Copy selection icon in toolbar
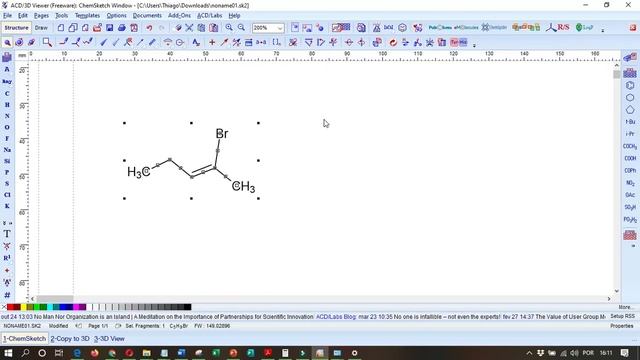The width and height of the screenshot is (640, 360). tap(201, 28)
